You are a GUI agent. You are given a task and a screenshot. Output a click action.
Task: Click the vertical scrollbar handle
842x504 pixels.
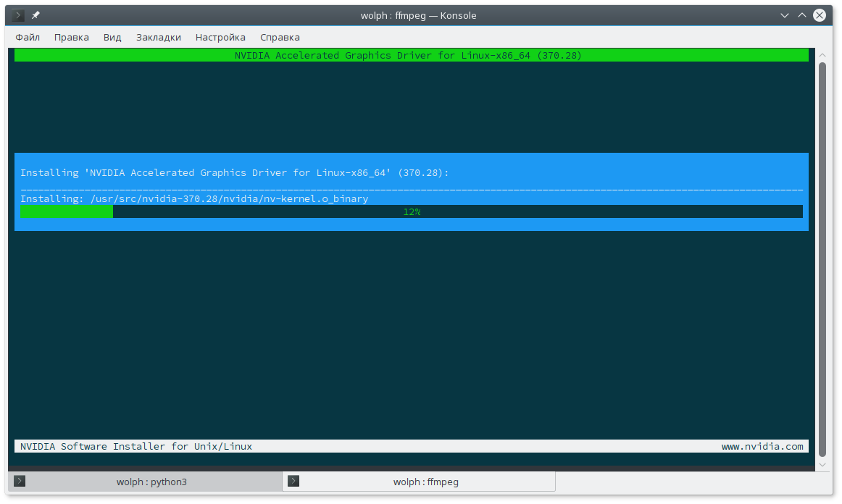coord(822,259)
